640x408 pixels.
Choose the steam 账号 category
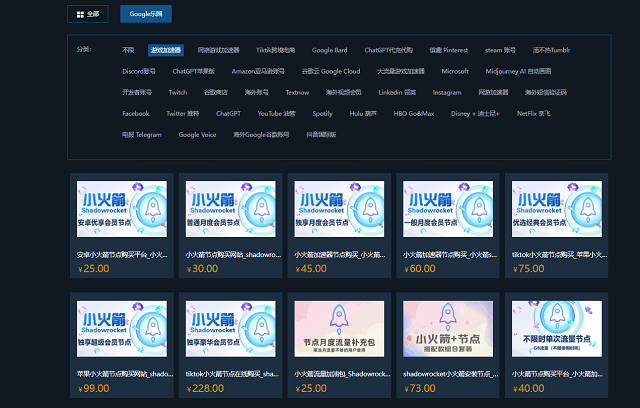point(499,49)
